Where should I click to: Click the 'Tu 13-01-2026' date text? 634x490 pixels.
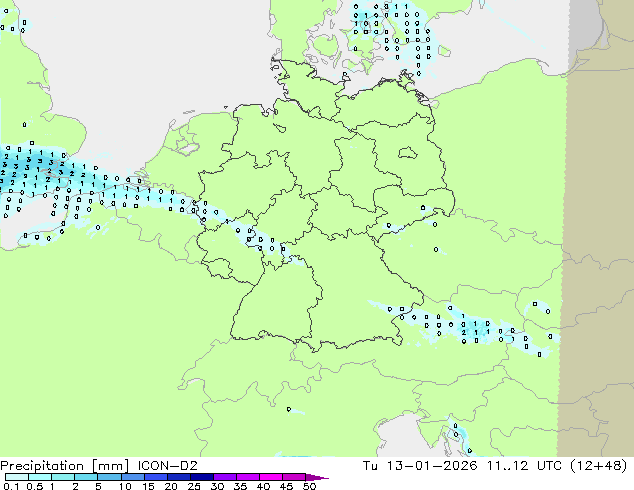click(420, 466)
